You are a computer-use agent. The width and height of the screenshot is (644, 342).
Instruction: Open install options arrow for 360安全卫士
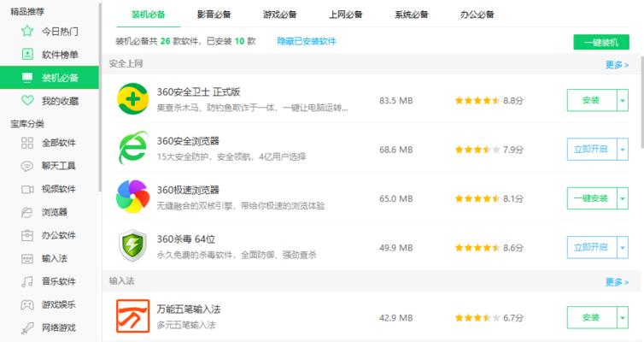(x=623, y=100)
